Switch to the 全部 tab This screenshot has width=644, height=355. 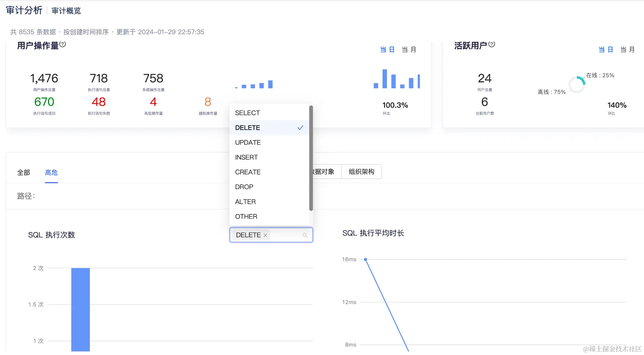click(x=23, y=173)
